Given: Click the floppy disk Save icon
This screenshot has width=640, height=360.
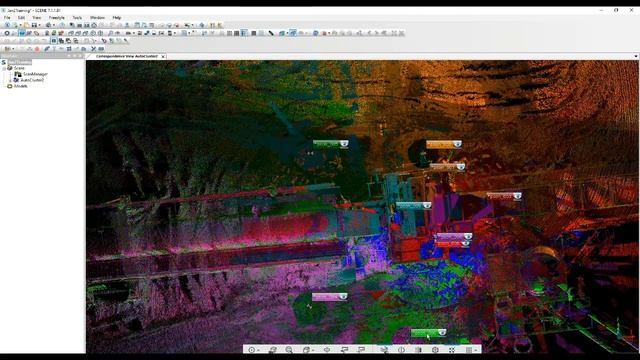Looking at the screenshot, I should coord(34,25).
